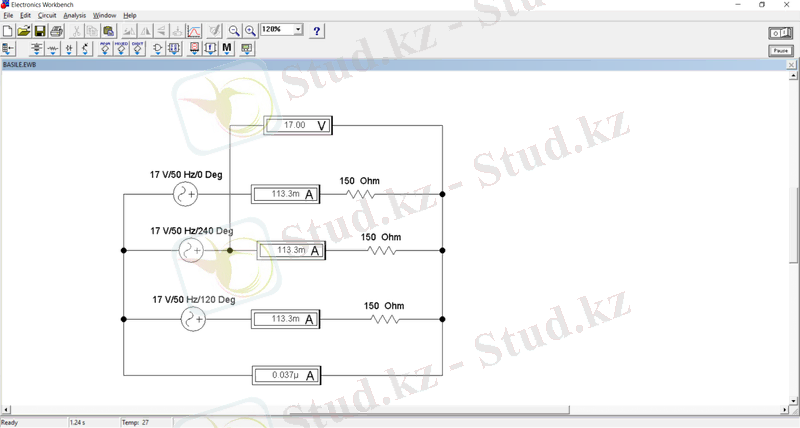Select the 17 V 120 Deg AC source
The image size is (800, 428).
[x=193, y=319]
